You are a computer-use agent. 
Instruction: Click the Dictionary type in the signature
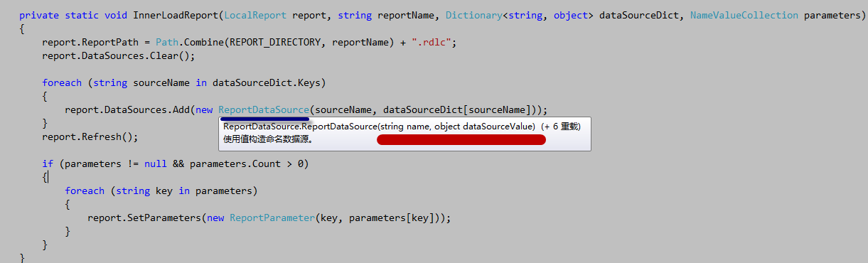coord(474,15)
